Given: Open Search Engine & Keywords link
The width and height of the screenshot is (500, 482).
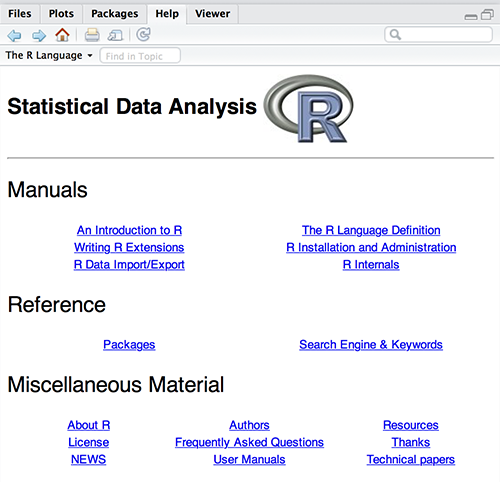Looking at the screenshot, I should coord(371,345).
